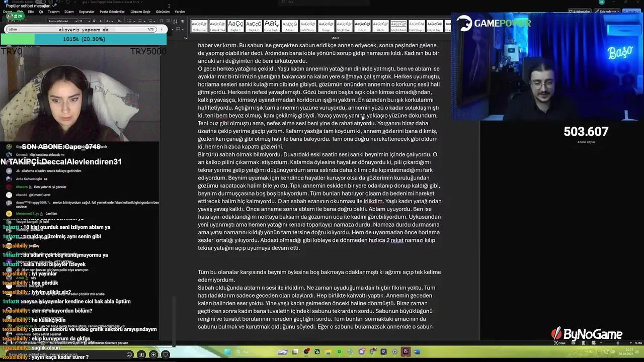The width and height of the screenshot is (644, 362).
Task: Switch to the Düzen tab
Action: (x=69, y=12)
